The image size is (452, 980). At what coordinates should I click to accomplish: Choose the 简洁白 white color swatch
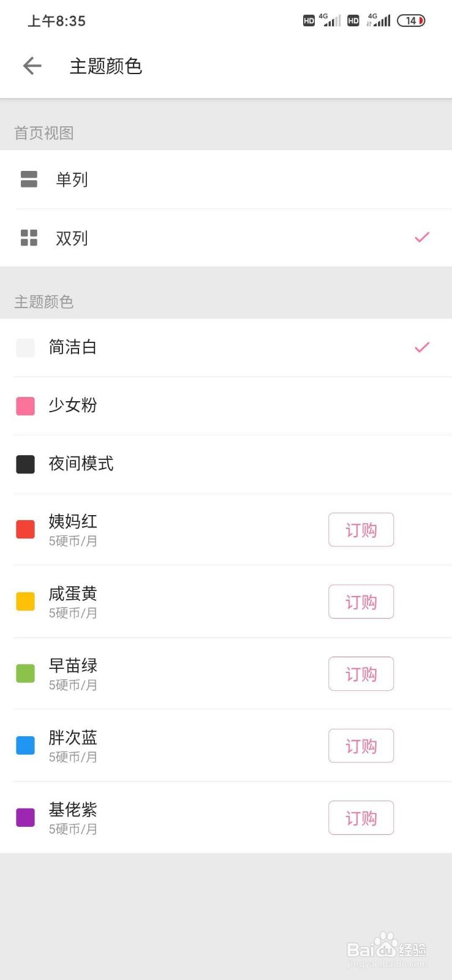pyautogui.click(x=25, y=348)
